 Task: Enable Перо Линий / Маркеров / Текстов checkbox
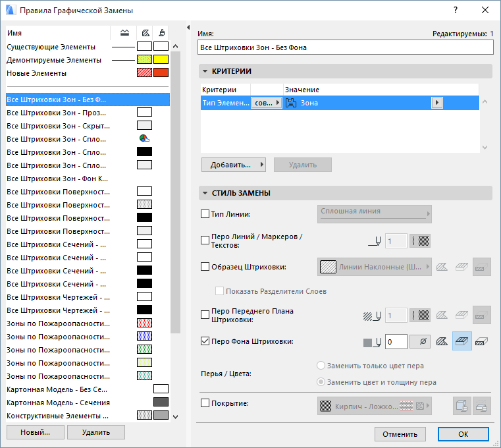pyautogui.click(x=205, y=240)
